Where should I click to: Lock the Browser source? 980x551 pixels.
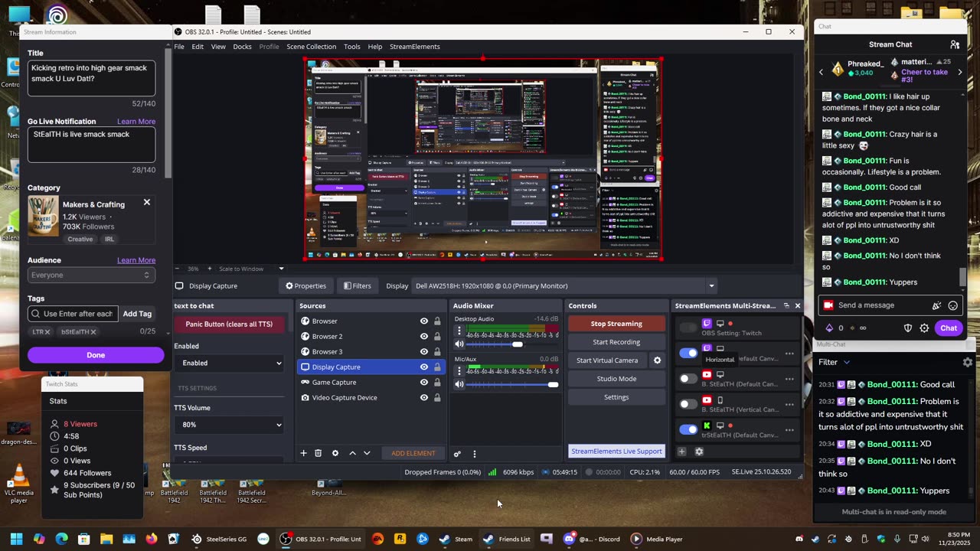click(437, 321)
